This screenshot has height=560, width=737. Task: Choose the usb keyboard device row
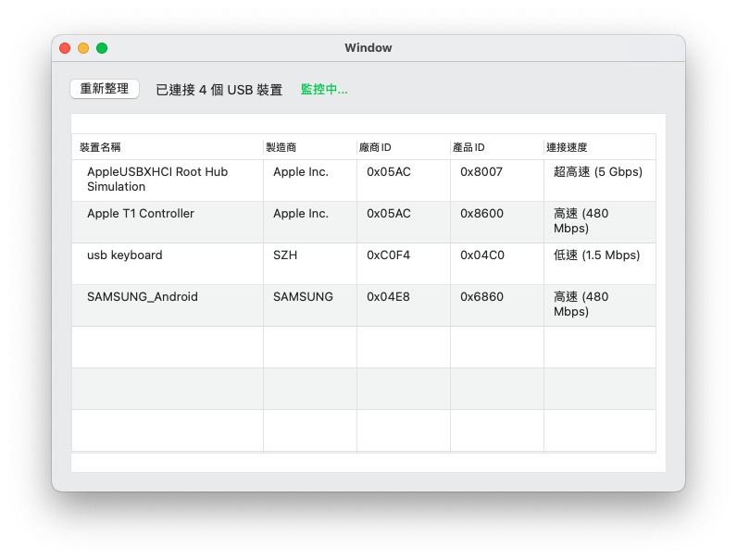[x=125, y=255]
